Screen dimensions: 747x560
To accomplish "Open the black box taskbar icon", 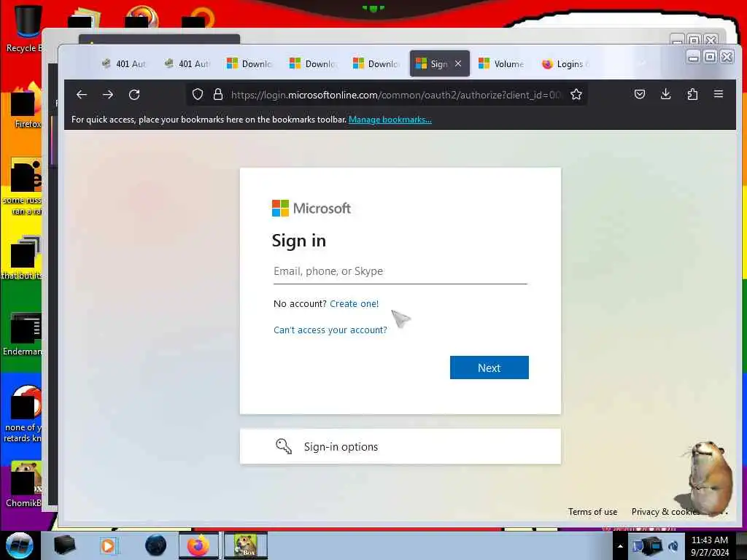I will click(64, 545).
